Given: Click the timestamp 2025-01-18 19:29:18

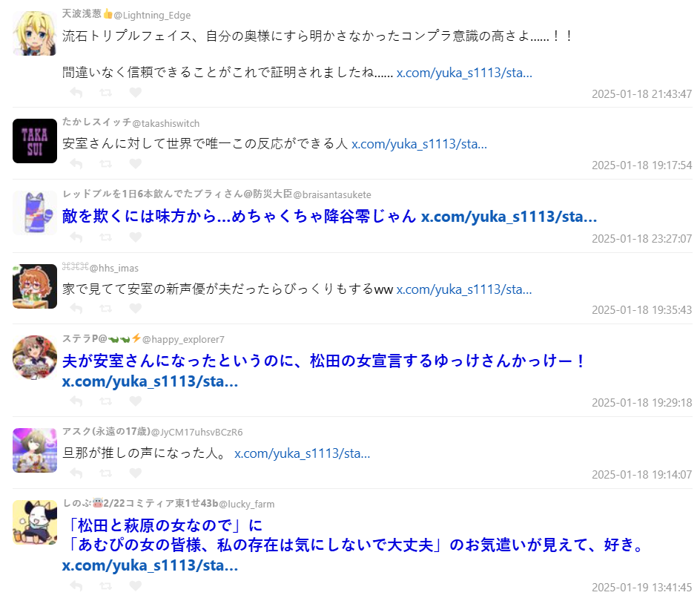Looking at the screenshot, I should pos(641,403).
